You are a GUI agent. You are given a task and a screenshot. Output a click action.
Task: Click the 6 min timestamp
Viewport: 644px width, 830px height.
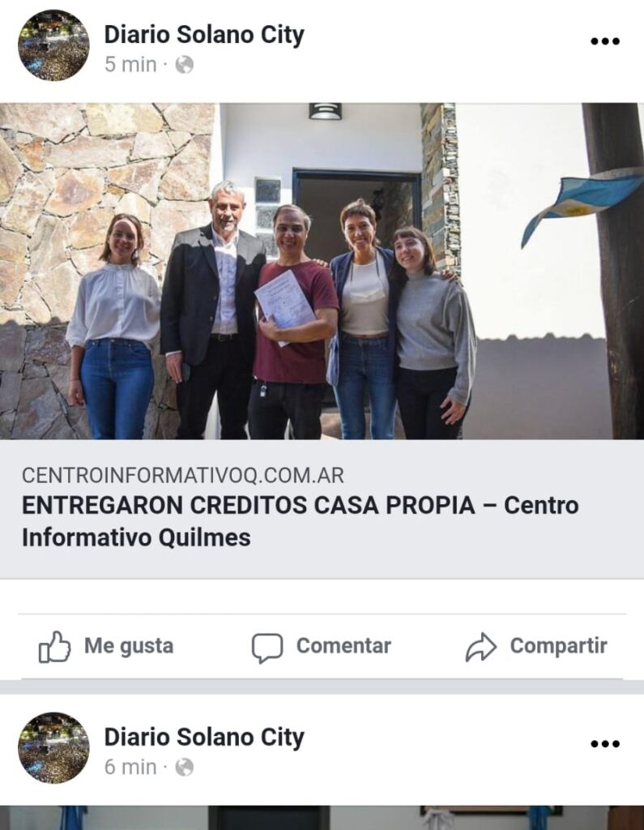click(x=130, y=767)
